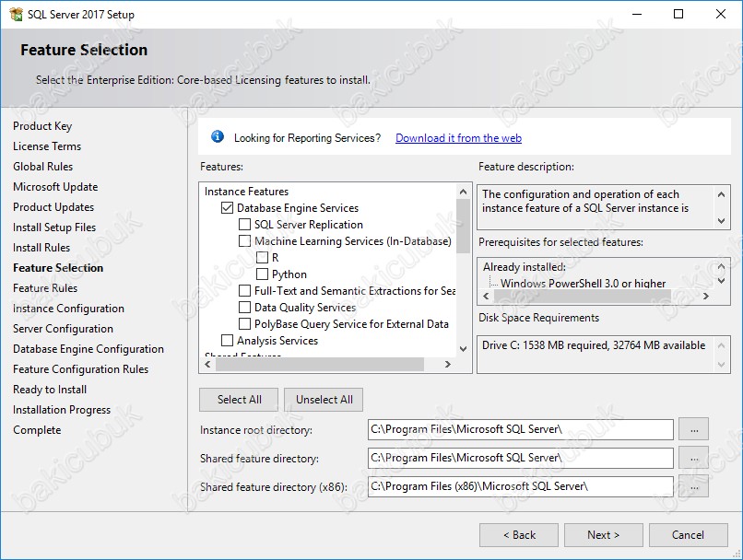Click the Already installed: prerequisites heading
Viewport: 743px width, 560px height.
click(x=525, y=267)
